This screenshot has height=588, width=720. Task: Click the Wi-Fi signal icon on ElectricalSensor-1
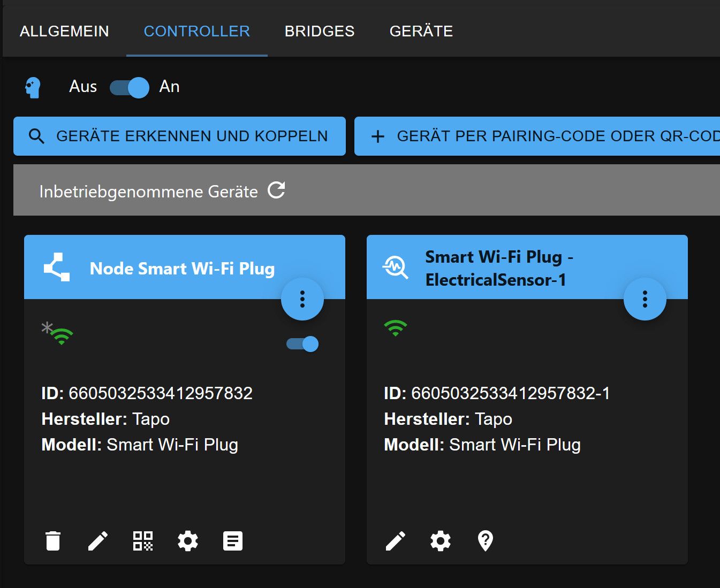pyautogui.click(x=396, y=328)
